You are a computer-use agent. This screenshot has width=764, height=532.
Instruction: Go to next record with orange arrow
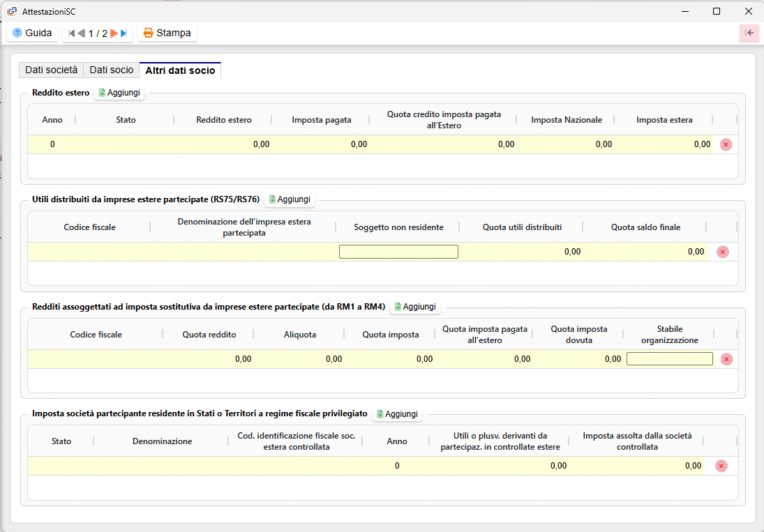[114, 33]
